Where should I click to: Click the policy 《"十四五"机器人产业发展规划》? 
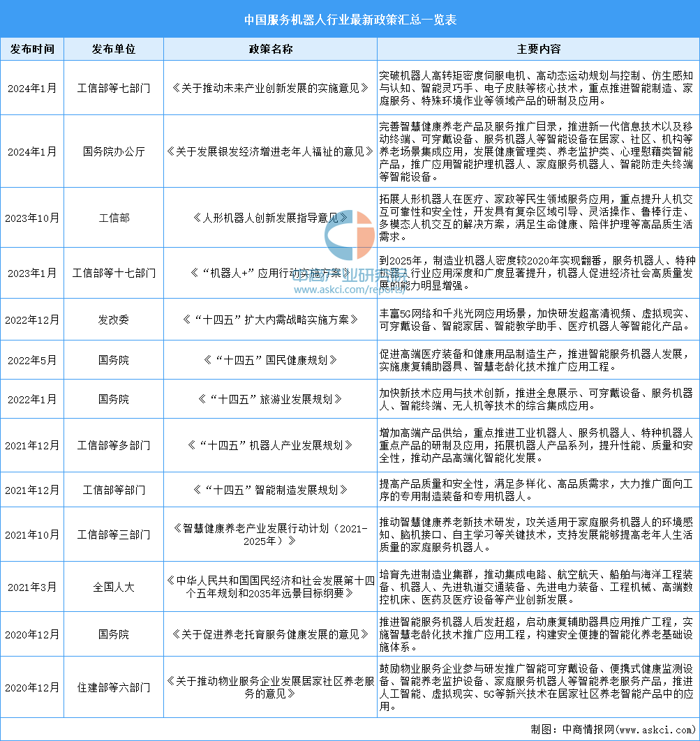270,445
